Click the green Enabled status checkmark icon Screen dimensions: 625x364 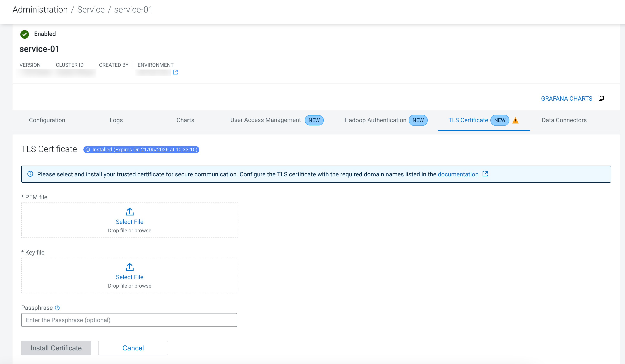tap(25, 34)
